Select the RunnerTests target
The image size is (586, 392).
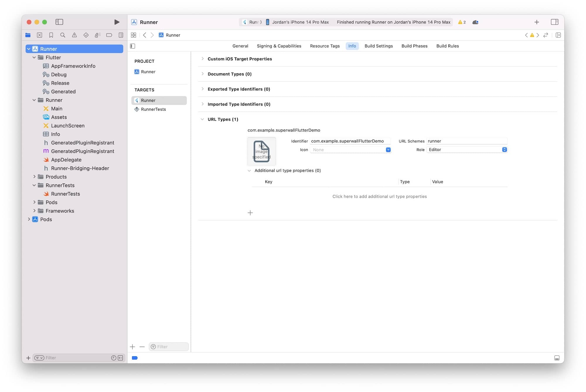point(153,109)
